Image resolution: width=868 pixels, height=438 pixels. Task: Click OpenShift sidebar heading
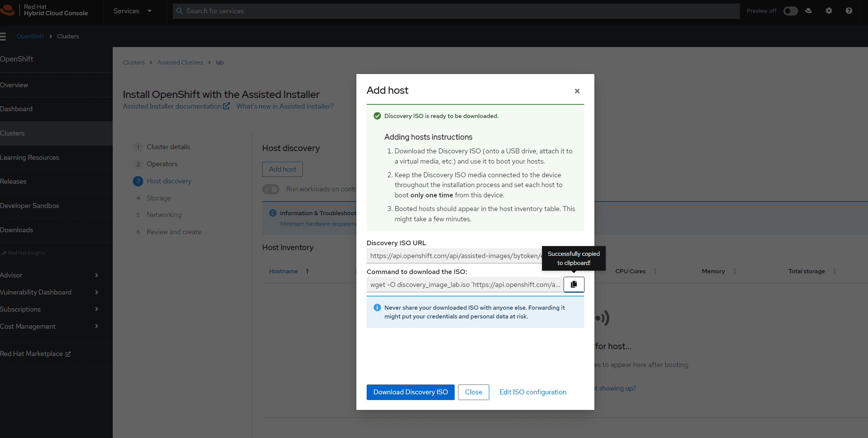click(17, 59)
